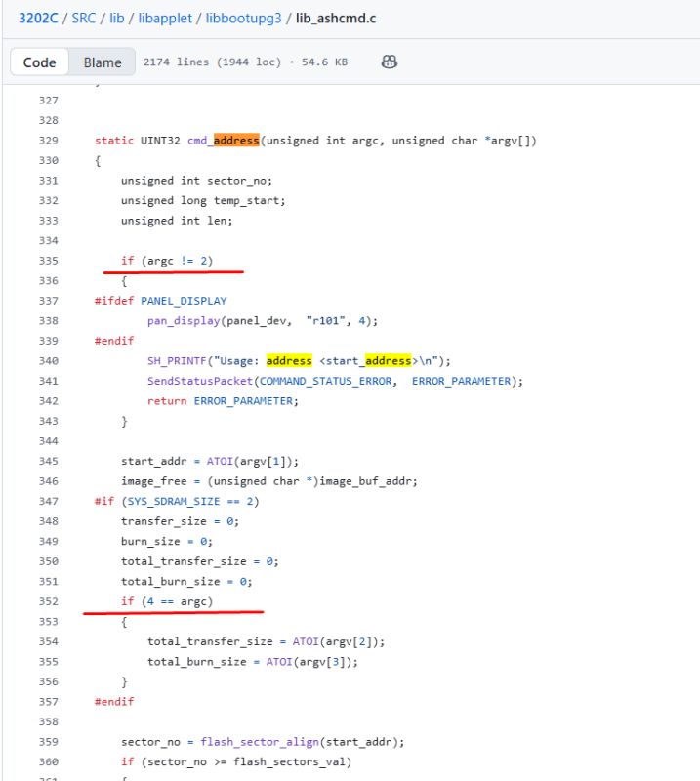Click the lib_ashcmd.c file name
Image resolution: width=700 pixels, height=781 pixels.
click(x=336, y=19)
